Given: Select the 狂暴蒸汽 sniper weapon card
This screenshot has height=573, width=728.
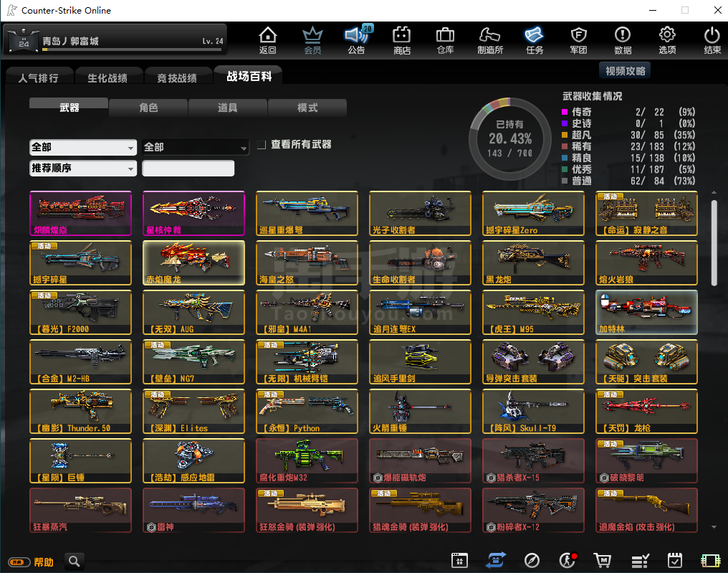Looking at the screenshot, I should click(x=80, y=511).
